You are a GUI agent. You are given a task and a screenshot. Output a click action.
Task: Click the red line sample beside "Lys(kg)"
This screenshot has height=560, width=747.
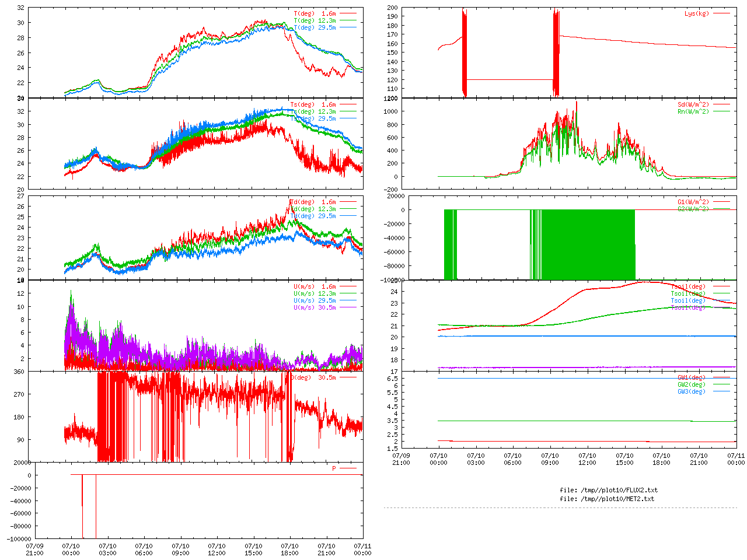pyautogui.click(x=721, y=13)
